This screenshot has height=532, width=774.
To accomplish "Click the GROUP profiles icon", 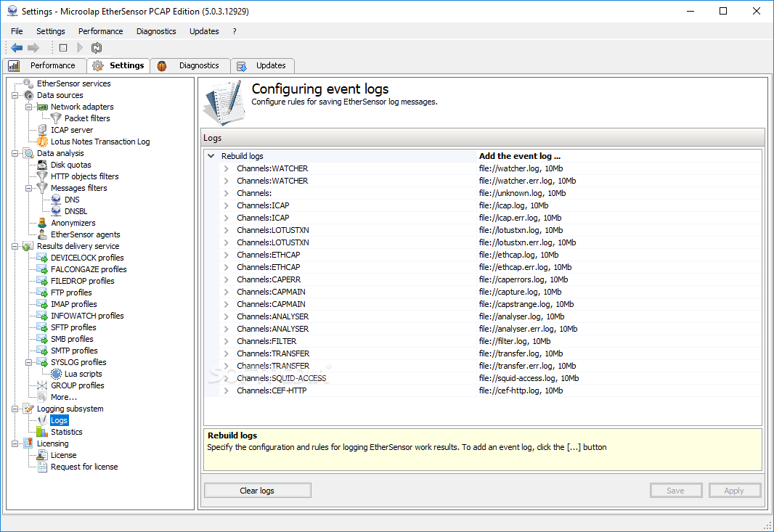I will point(42,385).
